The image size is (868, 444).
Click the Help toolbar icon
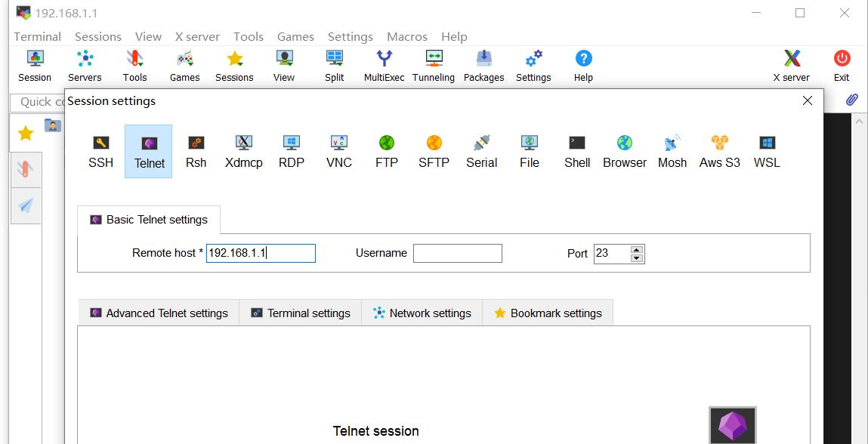[583, 66]
